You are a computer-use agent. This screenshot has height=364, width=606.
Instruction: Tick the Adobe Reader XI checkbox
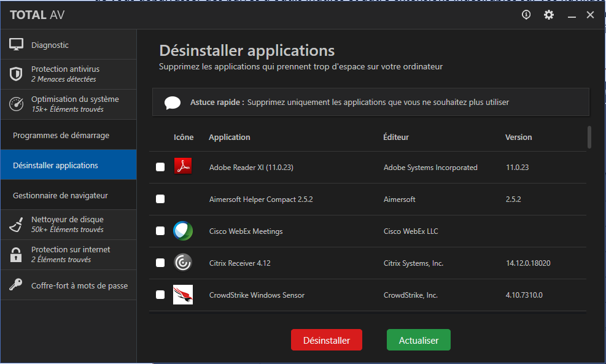click(160, 167)
